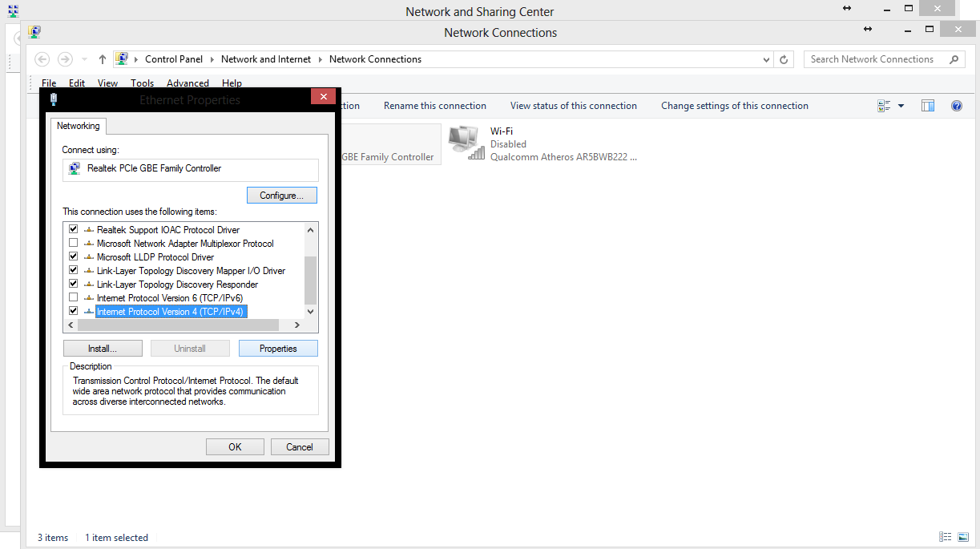
Task: Open the View menu
Action: click(x=107, y=83)
